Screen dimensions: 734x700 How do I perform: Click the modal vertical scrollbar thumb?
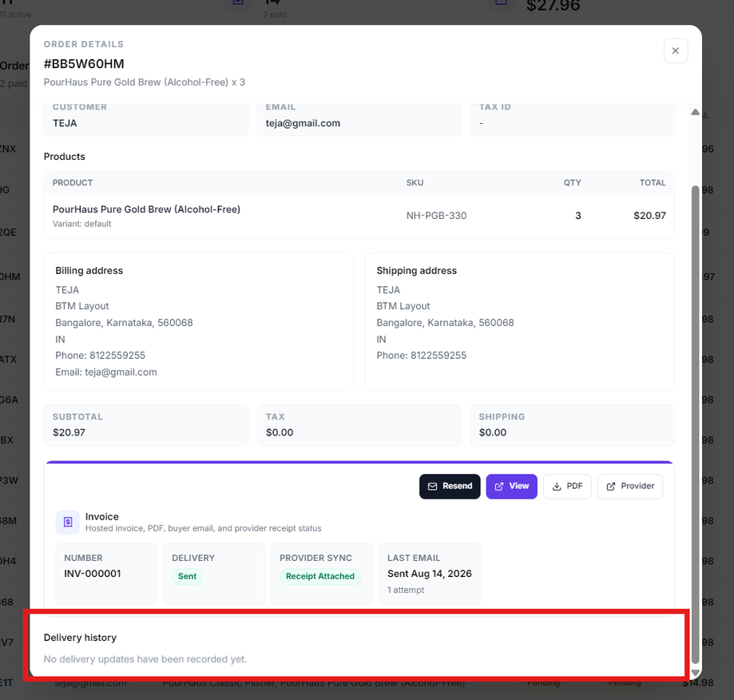pos(695,424)
